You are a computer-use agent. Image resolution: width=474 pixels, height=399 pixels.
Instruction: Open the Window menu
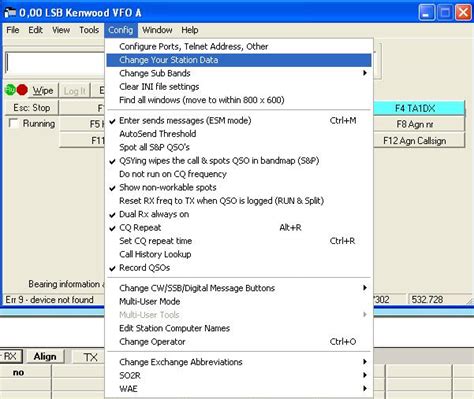coord(157,30)
